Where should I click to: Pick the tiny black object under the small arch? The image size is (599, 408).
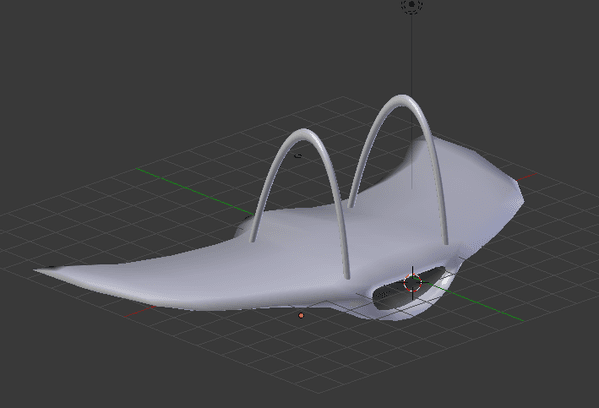(x=298, y=156)
